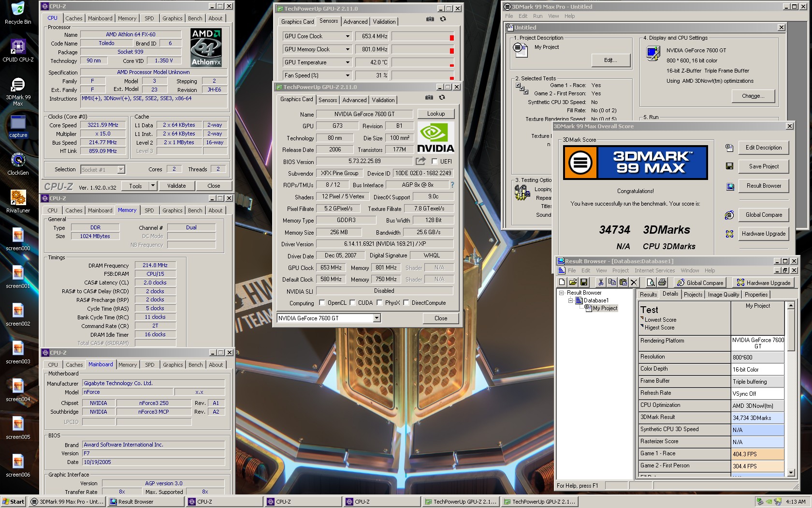This screenshot has width=812, height=508.
Task: Click the Start button on the taskbar
Action: point(14,502)
